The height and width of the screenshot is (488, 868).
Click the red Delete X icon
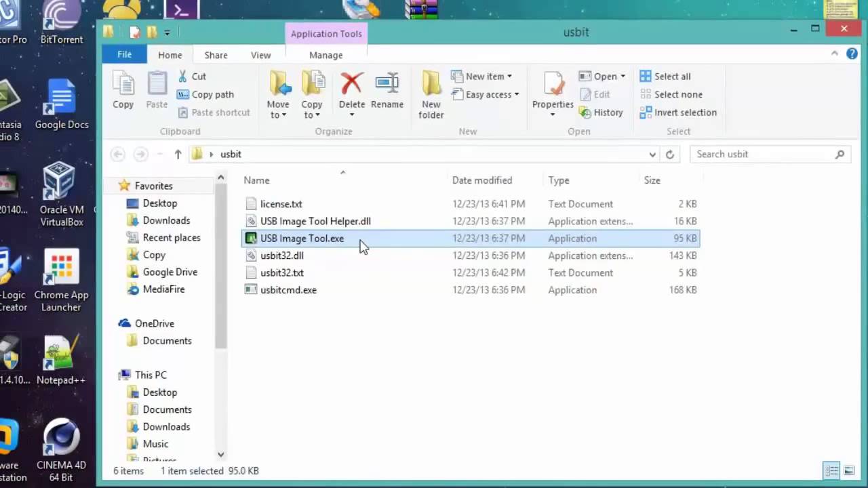(x=351, y=83)
